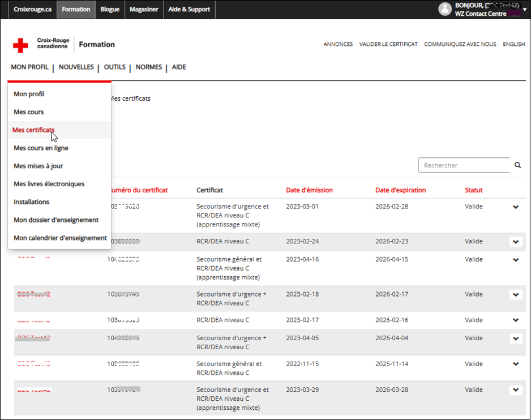
Task: Click into the Rechercher search field
Action: 464,165
